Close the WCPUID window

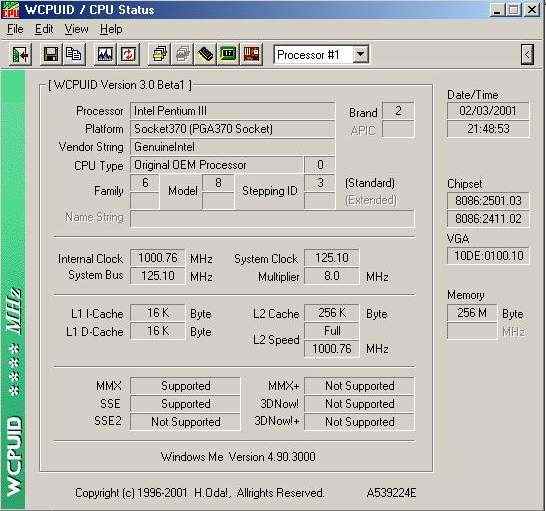532,10
